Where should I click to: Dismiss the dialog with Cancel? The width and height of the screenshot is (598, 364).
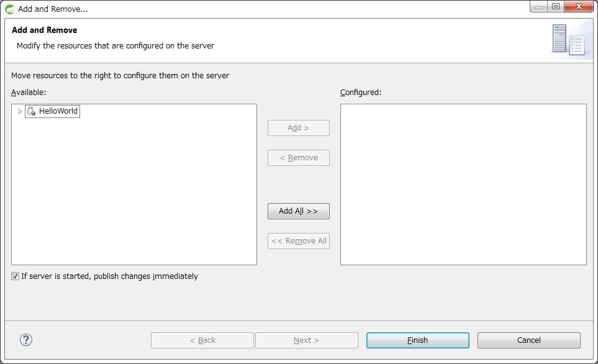tap(528, 340)
